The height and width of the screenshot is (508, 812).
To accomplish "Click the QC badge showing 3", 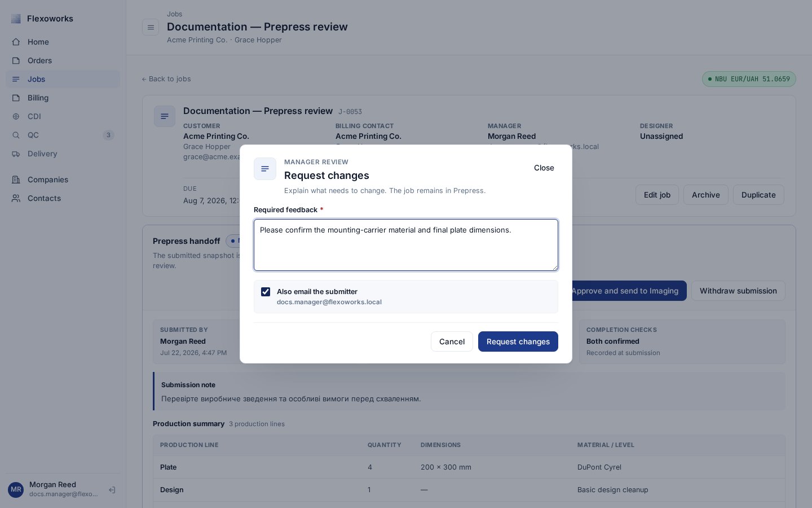I will point(108,135).
